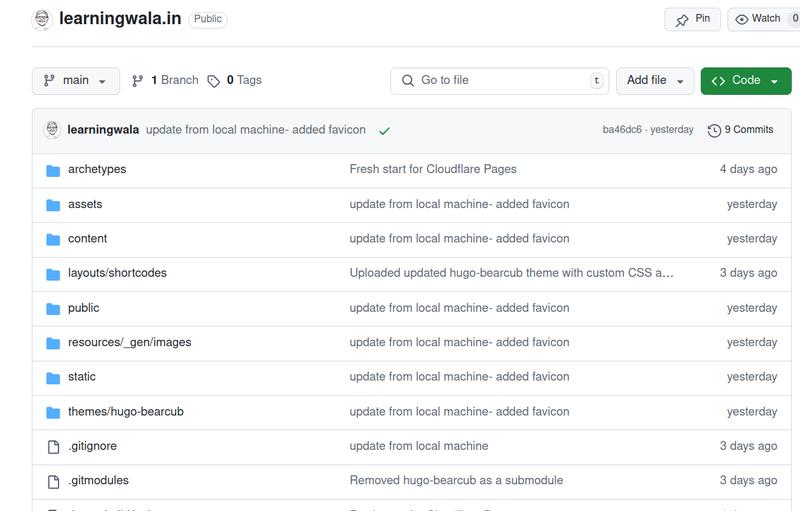Open the commit message in the assets row
Image resolution: width=800 pixels, height=511 pixels.
coord(459,204)
